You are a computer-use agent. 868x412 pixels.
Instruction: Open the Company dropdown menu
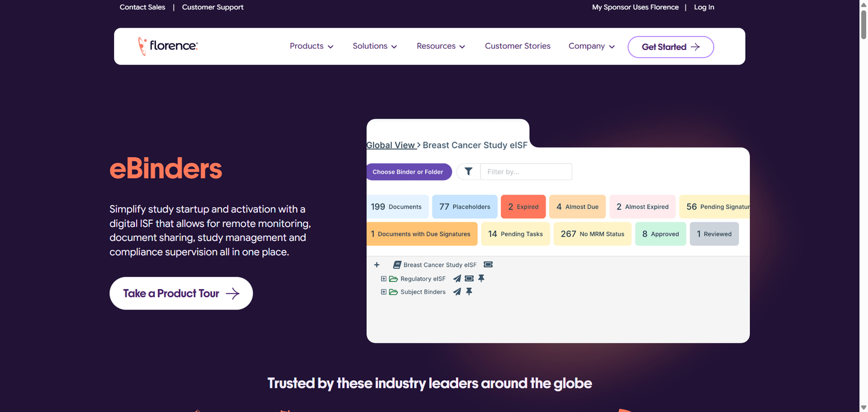click(x=592, y=46)
